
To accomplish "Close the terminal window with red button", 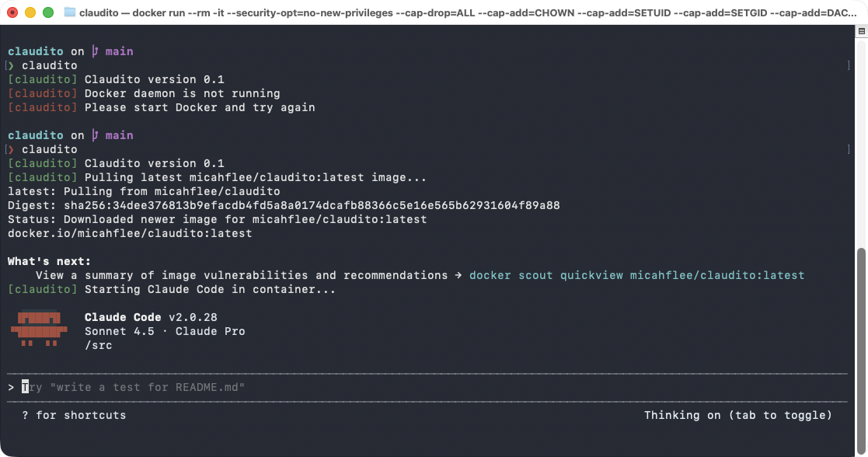I will pyautogui.click(x=14, y=12).
